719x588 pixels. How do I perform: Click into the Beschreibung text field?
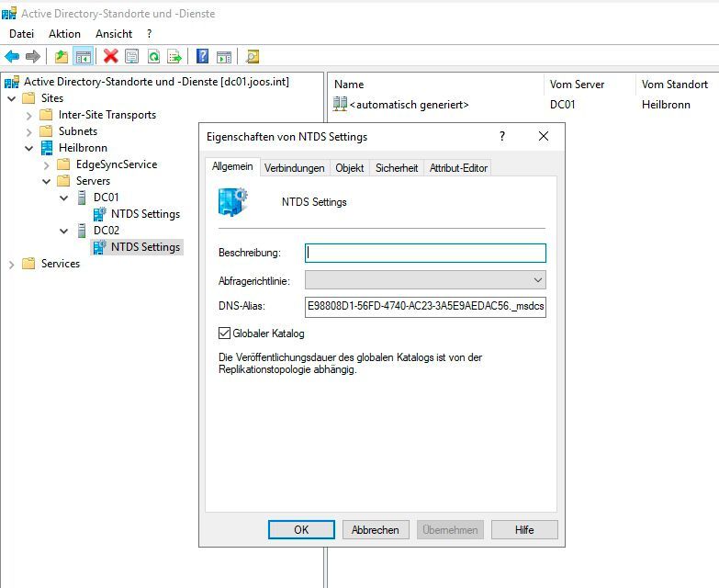[x=425, y=253]
